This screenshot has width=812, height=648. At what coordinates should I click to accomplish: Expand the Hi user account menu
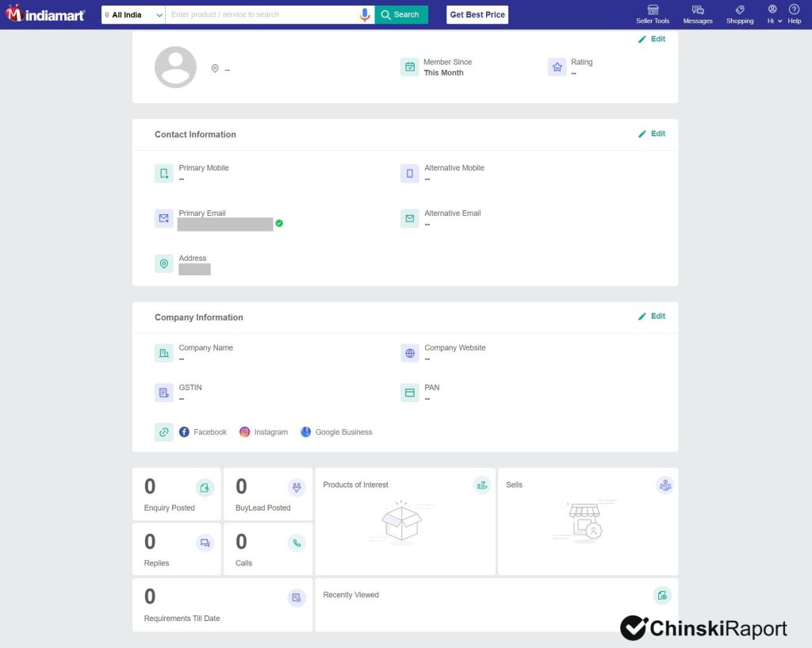774,14
